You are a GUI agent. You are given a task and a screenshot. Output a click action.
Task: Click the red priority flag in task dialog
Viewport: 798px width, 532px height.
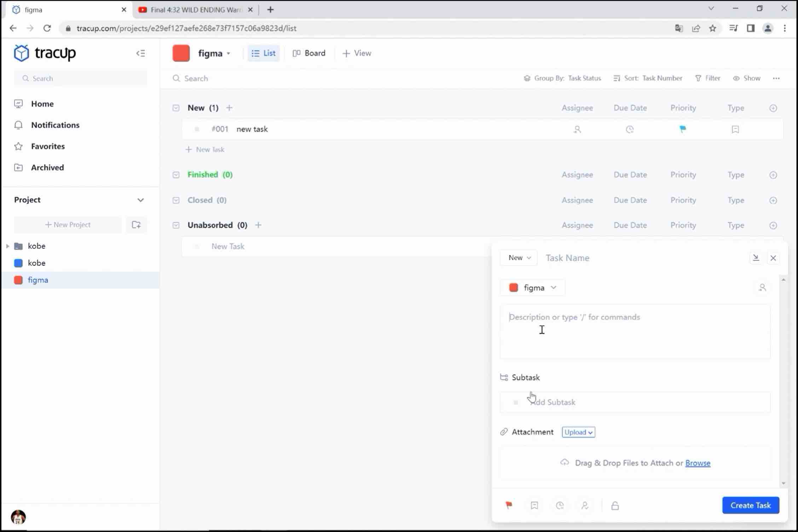pos(509,505)
